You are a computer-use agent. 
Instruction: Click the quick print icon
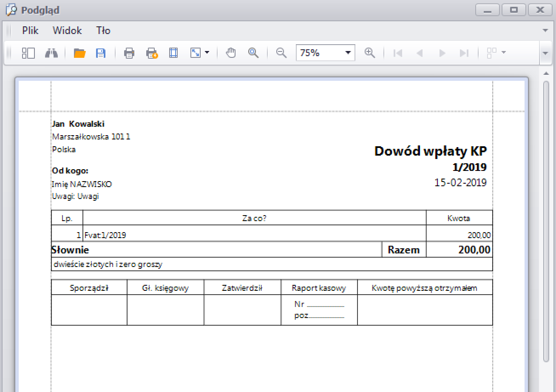(152, 53)
